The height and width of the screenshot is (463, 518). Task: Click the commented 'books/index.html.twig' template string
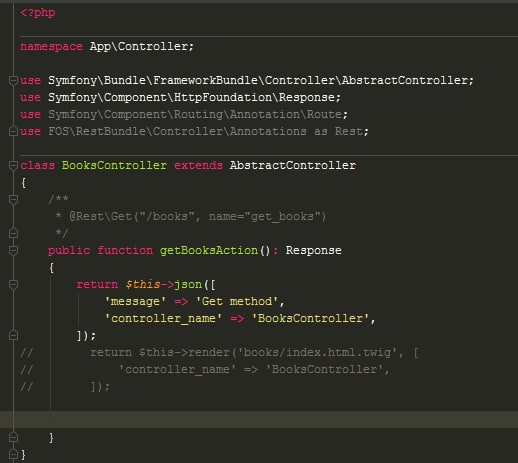click(317, 353)
